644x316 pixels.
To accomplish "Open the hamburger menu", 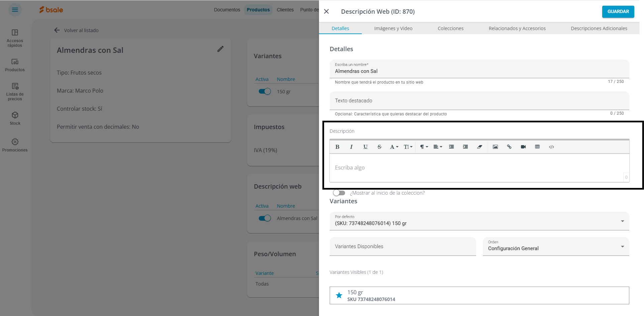I will [15, 10].
